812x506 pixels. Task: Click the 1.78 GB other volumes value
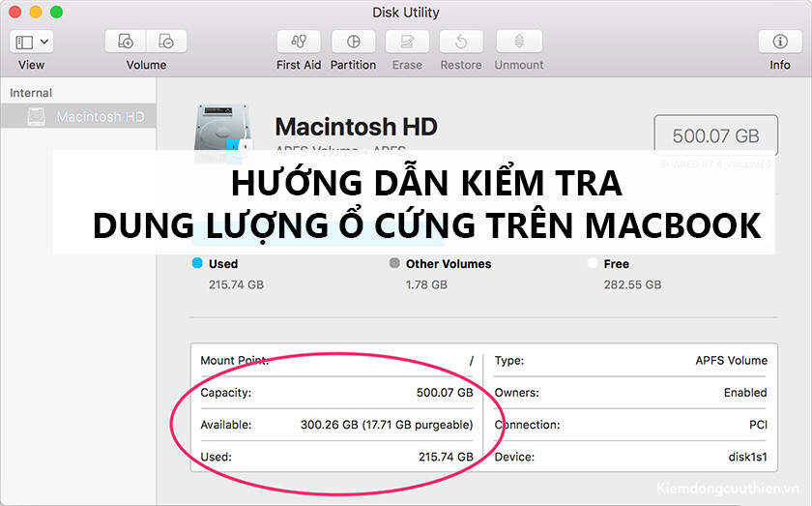tap(426, 284)
